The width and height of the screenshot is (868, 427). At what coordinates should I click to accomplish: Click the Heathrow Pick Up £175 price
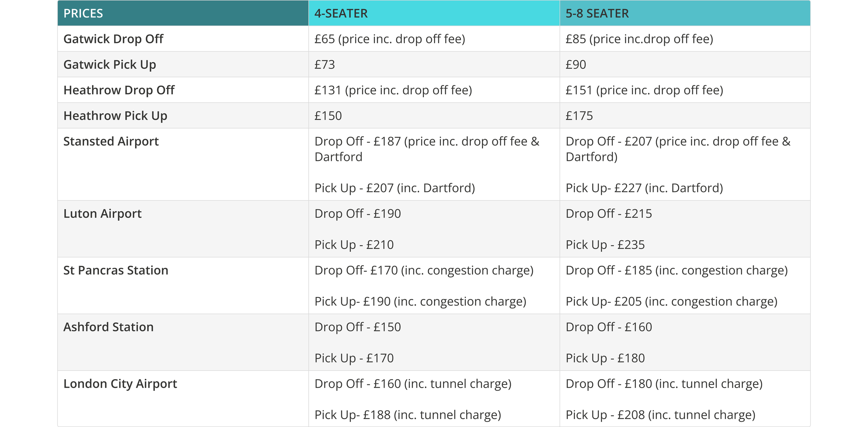pos(579,116)
